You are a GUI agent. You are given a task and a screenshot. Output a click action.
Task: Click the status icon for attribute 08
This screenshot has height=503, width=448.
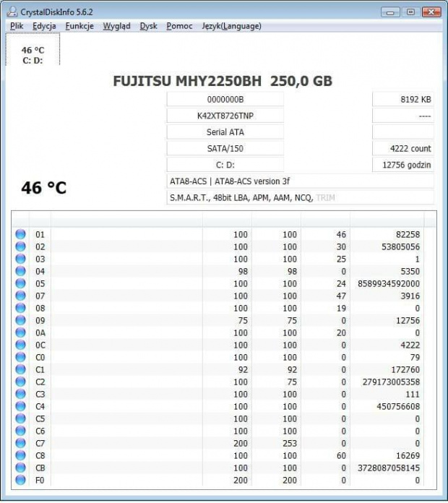click(x=20, y=308)
